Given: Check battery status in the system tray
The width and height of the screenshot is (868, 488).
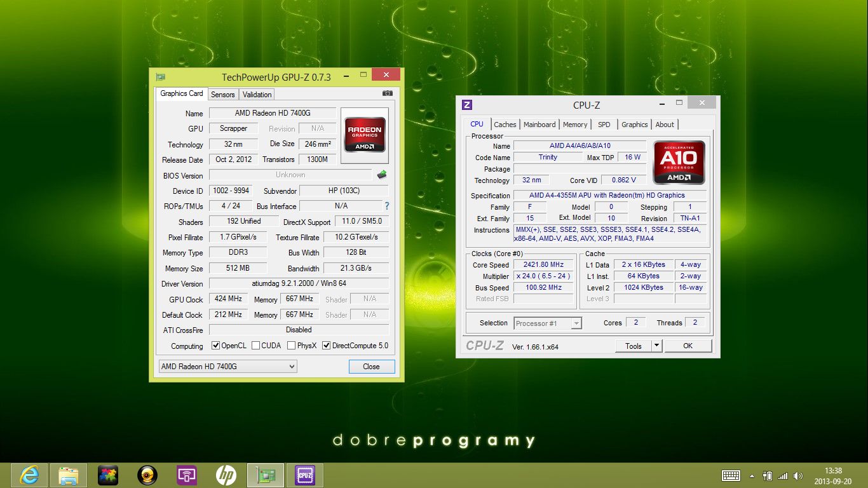Looking at the screenshot, I should coord(768,475).
